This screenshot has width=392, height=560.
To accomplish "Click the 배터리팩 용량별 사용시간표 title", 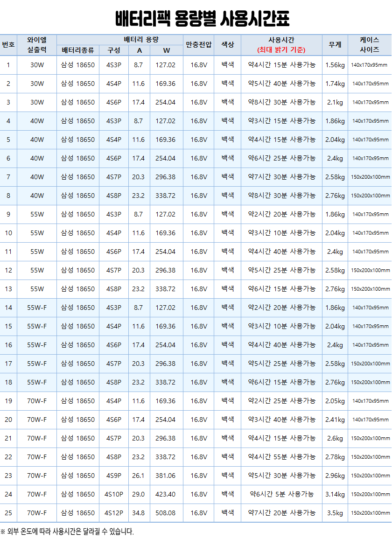I will [202, 20].
